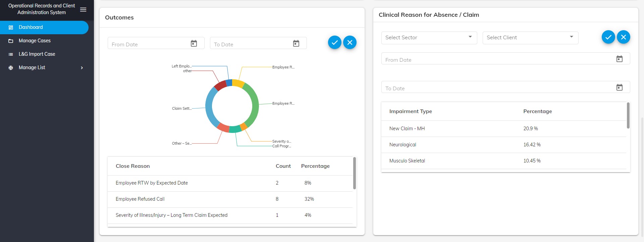Click the L&G Import Case list icon
Image resolution: width=644 pixels, height=242 pixels.
(x=11, y=54)
